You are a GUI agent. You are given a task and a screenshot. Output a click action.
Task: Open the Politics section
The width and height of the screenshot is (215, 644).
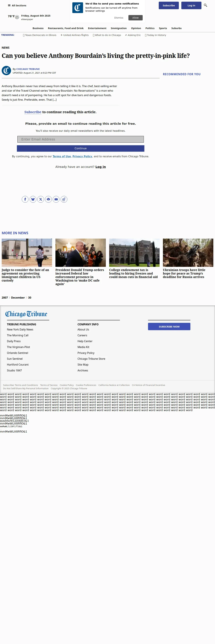pyautogui.click(x=150, y=28)
